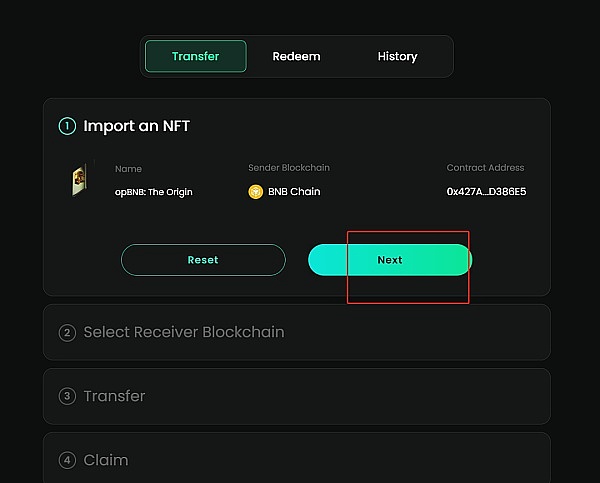Expand the Claim step section
The height and width of the screenshot is (483, 600).
[x=106, y=460]
